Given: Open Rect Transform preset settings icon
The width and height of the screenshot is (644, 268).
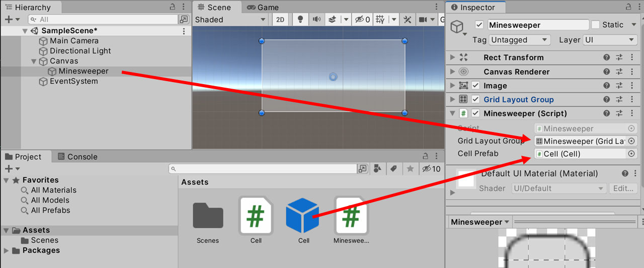Looking at the screenshot, I should pos(619,57).
